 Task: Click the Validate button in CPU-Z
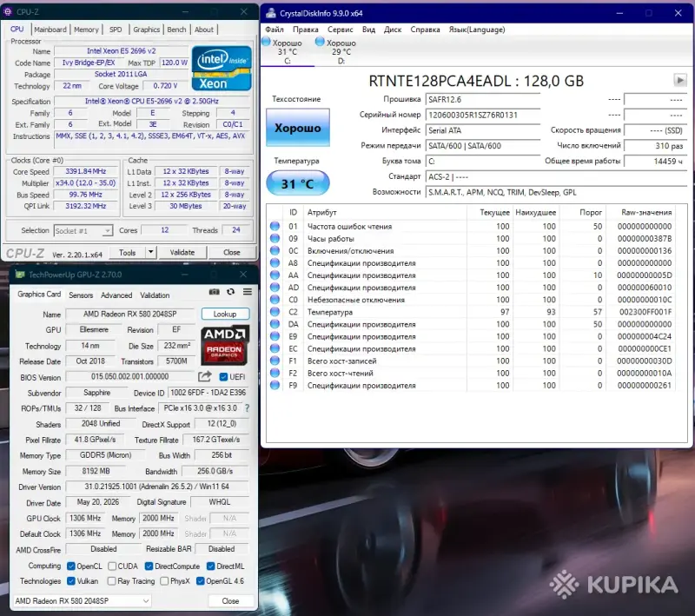click(x=182, y=252)
